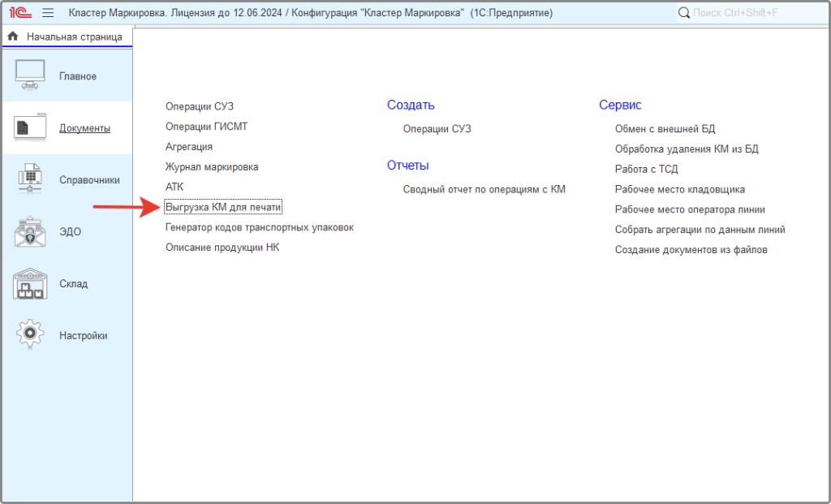Click the Отчеты group heading
The image size is (831, 504).
coord(407,166)
